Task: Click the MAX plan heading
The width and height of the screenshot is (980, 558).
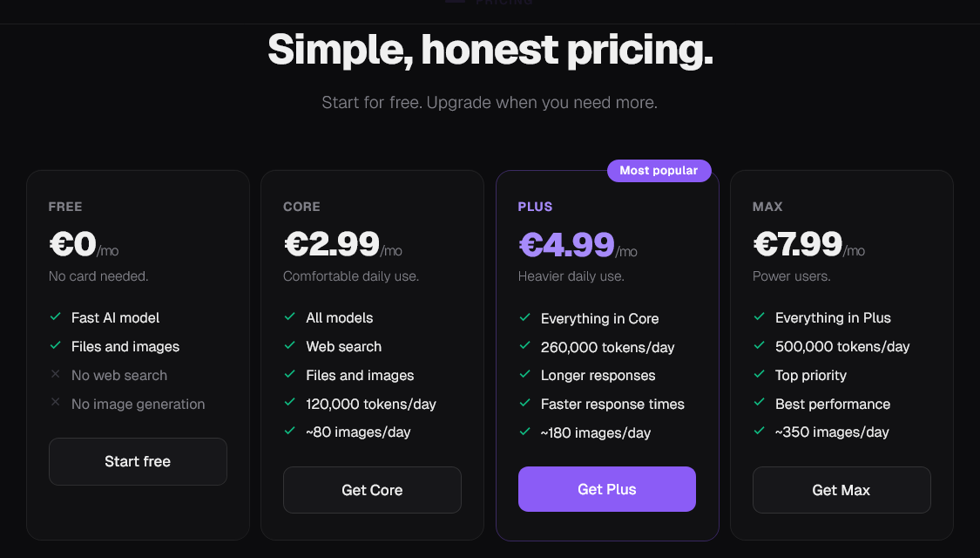Action: tap(767, 207)
